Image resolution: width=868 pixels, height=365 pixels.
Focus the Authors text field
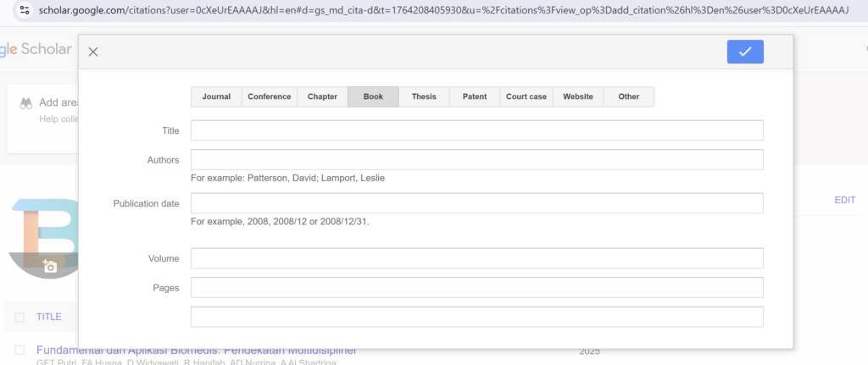476,159
